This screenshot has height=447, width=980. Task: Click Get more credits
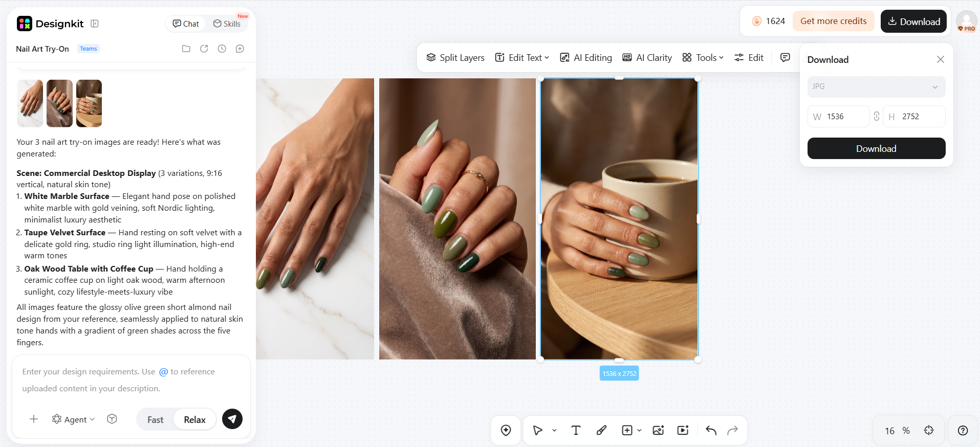(x=834, y=21)
